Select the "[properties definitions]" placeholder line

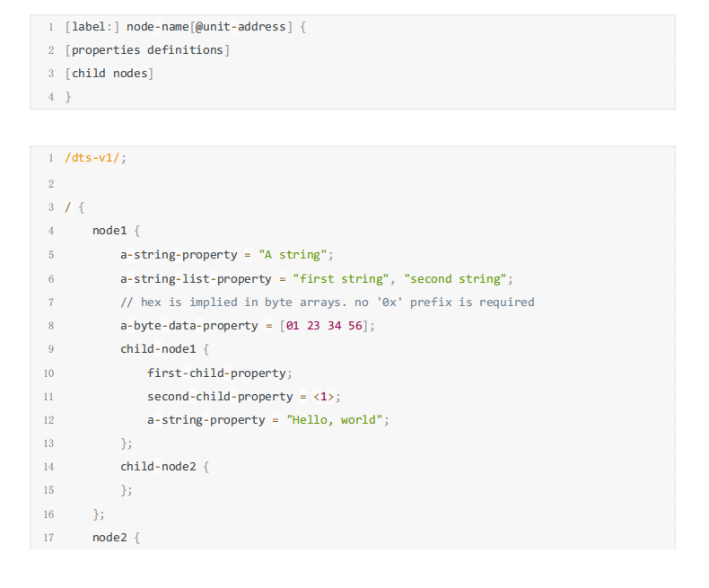pos(147,50)
